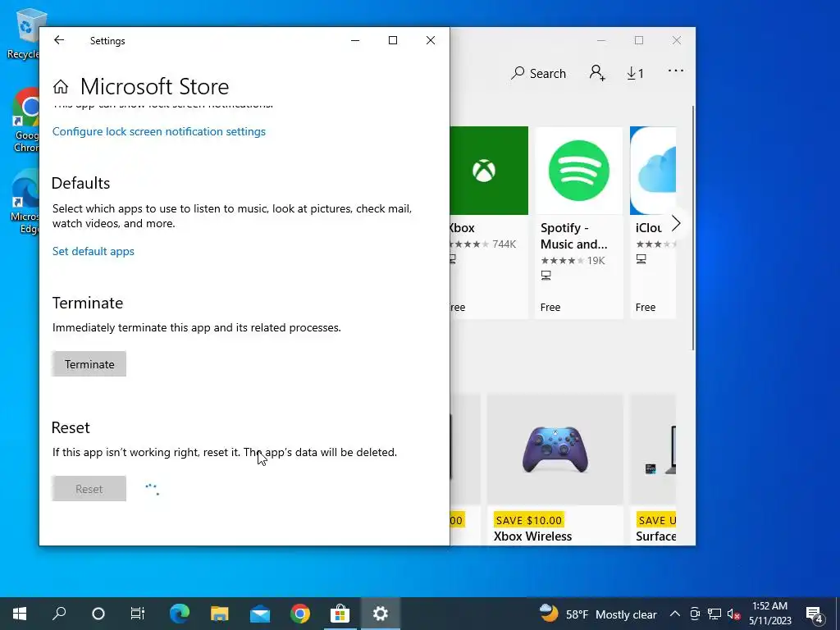This screenshot has width=840, height=630.
Task: Click the Terminate button
Action: 89,364
